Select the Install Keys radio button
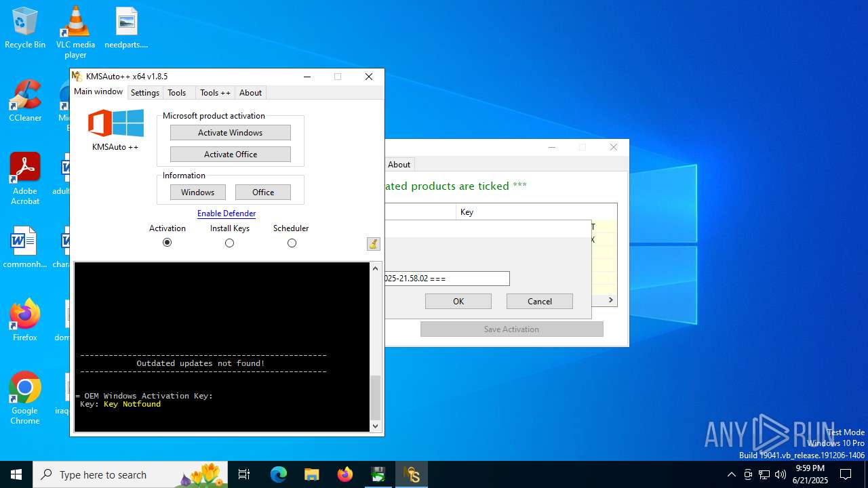 coord(229,243)
